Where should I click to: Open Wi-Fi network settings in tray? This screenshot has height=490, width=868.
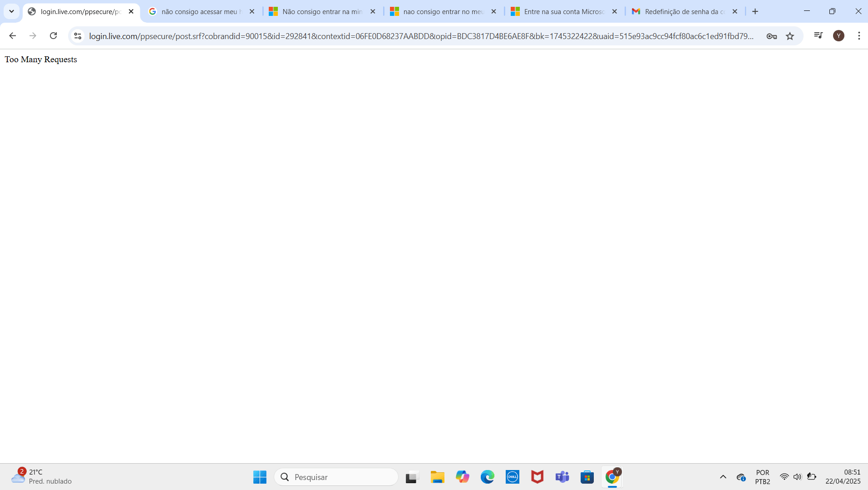point(784,477)
